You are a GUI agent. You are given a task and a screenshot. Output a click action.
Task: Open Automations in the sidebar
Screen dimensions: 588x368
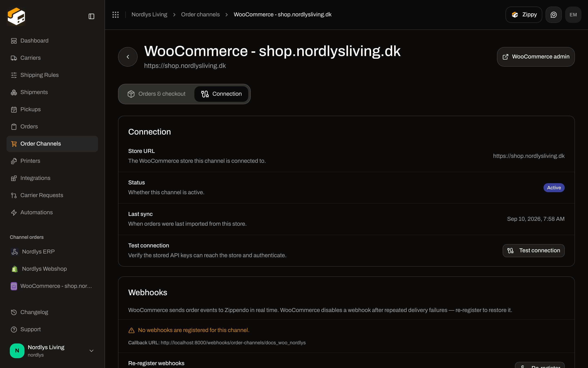coord(52,212)
